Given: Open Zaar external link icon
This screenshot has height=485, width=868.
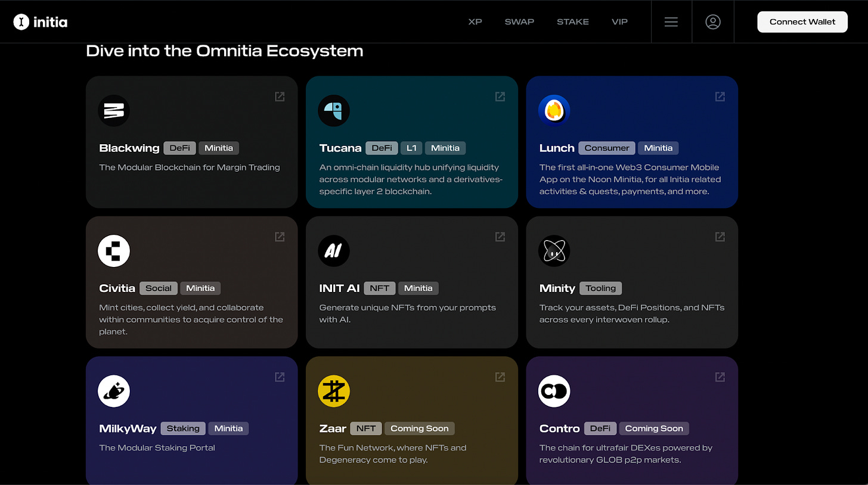Looking at the screenshot, I should (x=500, y=377).
